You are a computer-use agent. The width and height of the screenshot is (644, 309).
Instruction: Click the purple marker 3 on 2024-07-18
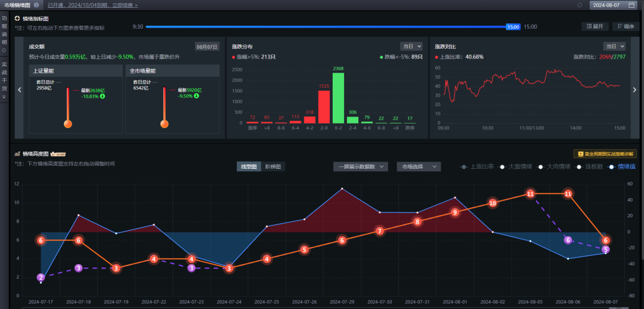pyautogui.click(x=79, y=268)
